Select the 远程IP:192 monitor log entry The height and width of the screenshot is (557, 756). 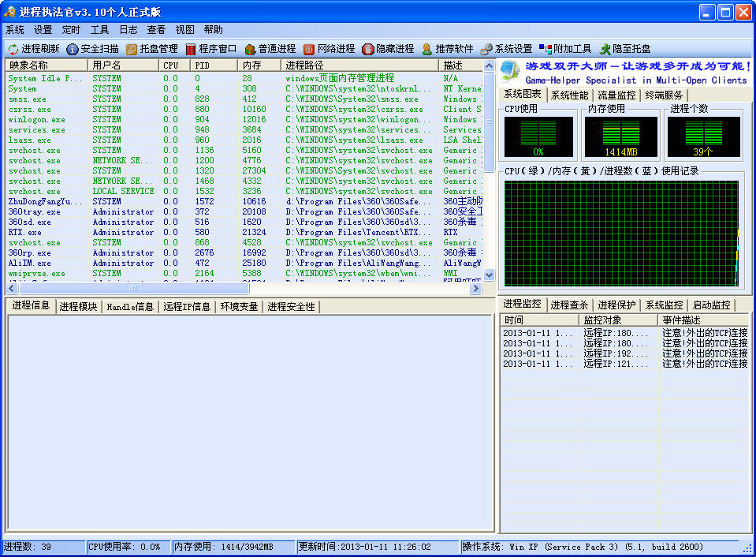tap(625, 353)
